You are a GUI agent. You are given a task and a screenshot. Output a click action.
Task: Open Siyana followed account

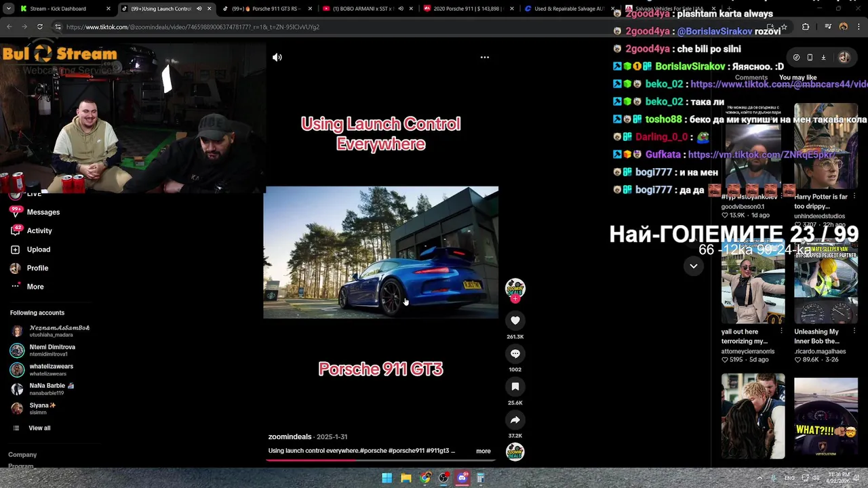coord(34,409)
